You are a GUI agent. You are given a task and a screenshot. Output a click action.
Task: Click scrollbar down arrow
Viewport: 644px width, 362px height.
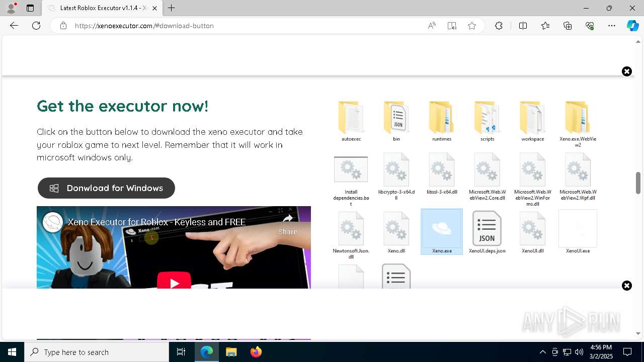638,333
